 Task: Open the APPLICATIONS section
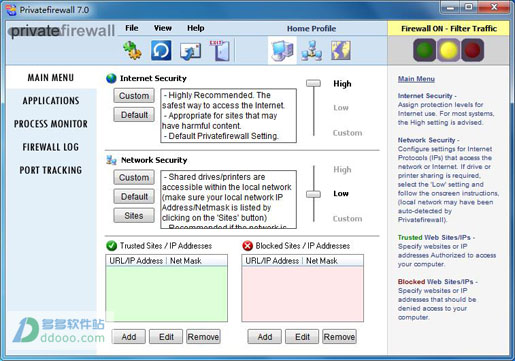click(x=51, y=101)
